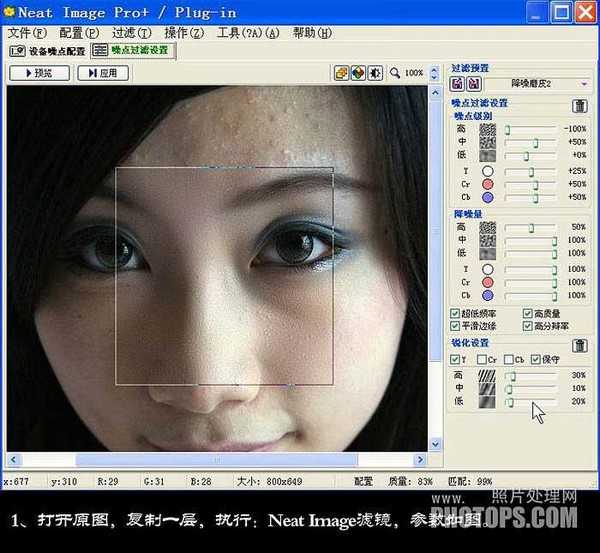Click the save filter preset icon
The image size is (600, 553).
click(x=474, y=84)
